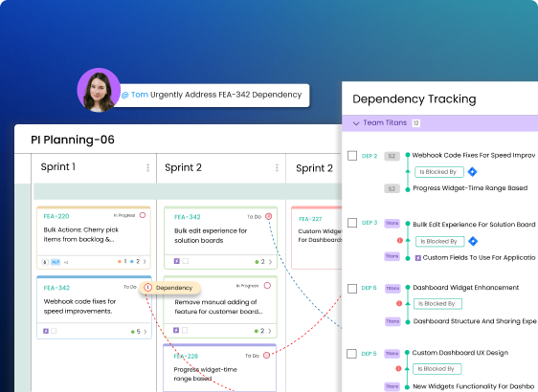Viewport: 538px width, 392px height.
Task: Click the status circle on FEA-220 card
Action: [143, 215]
